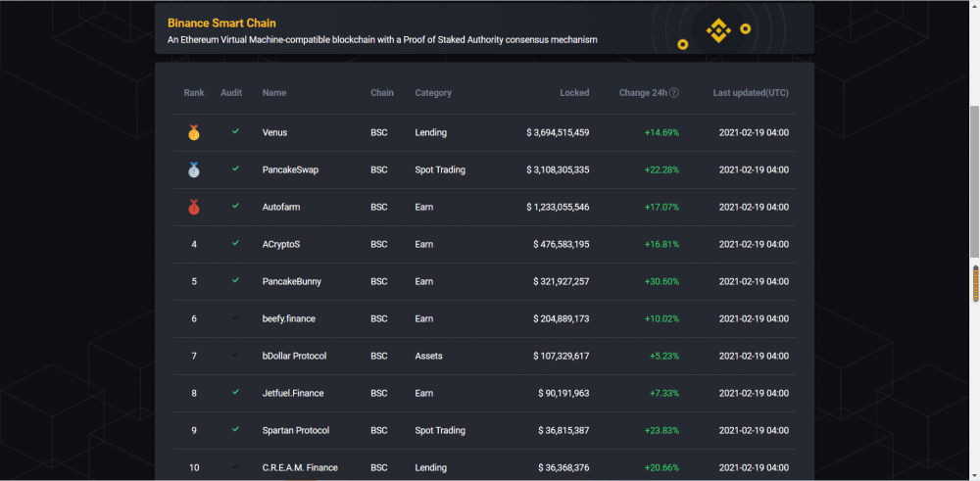
Task: Click the +30.60% change for PancakeBunny
Action: coord(661,282)
